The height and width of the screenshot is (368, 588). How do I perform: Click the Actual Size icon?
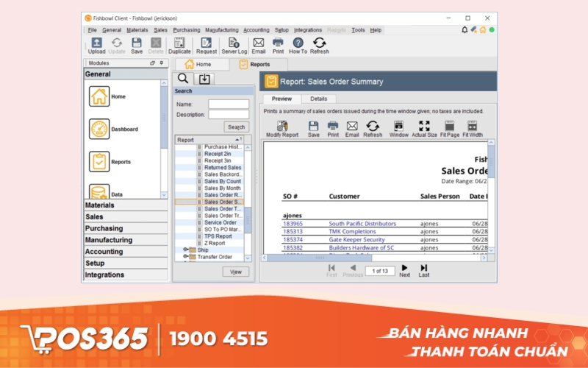tap(424, 126)
